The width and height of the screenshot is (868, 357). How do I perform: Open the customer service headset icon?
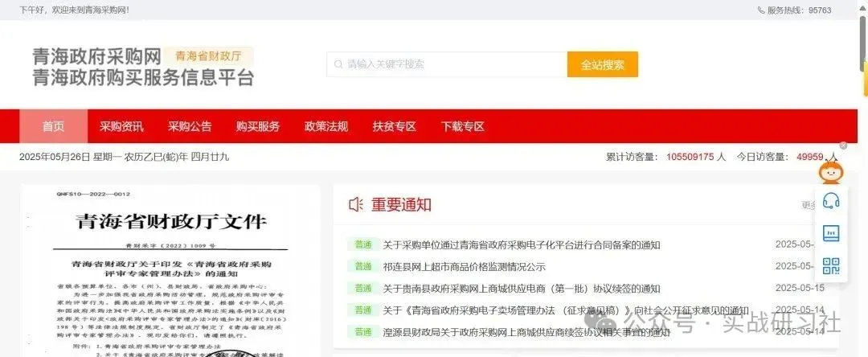pyautogui.click(x=831, y=200)
